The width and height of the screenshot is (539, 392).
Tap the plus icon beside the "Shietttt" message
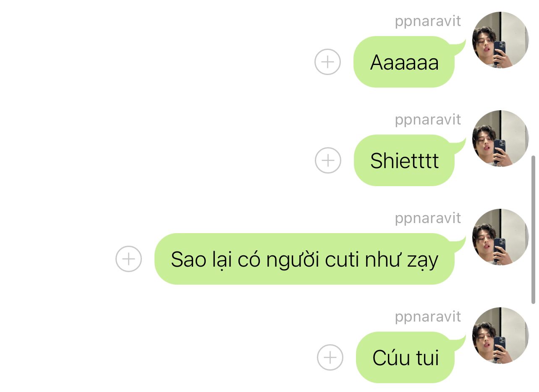[x=328, y=160]
